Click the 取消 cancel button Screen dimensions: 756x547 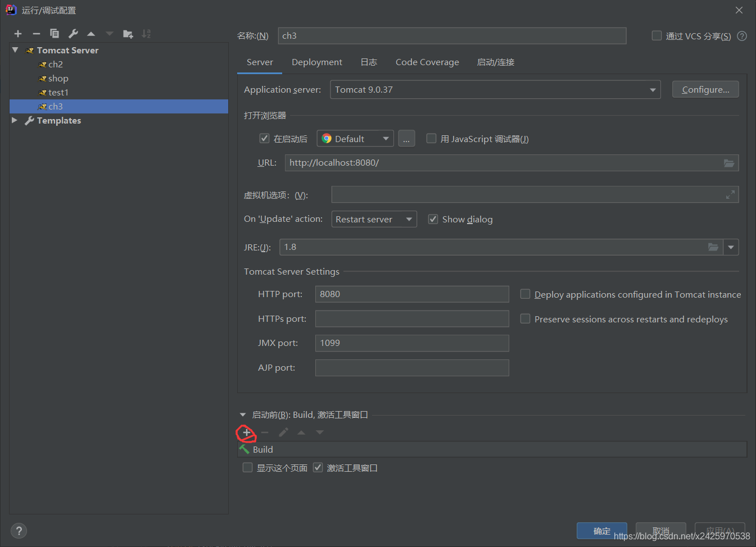pyautogui.click(x=661, y=531)
